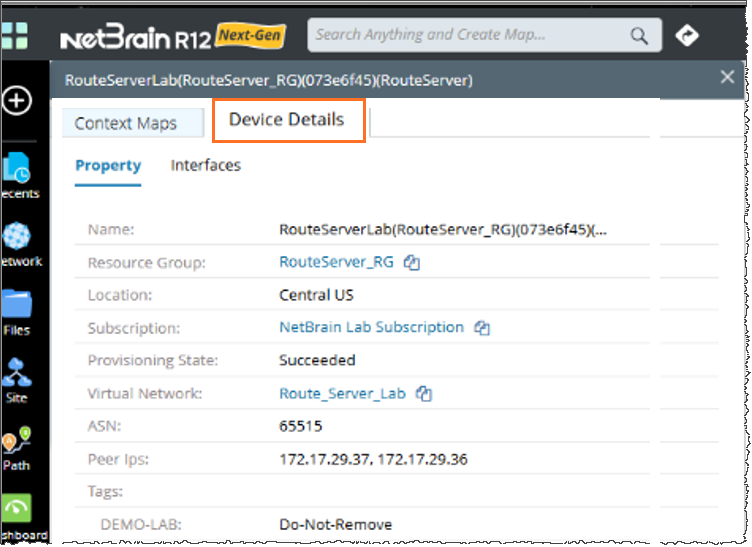Click the ASN value 65515

301,426
